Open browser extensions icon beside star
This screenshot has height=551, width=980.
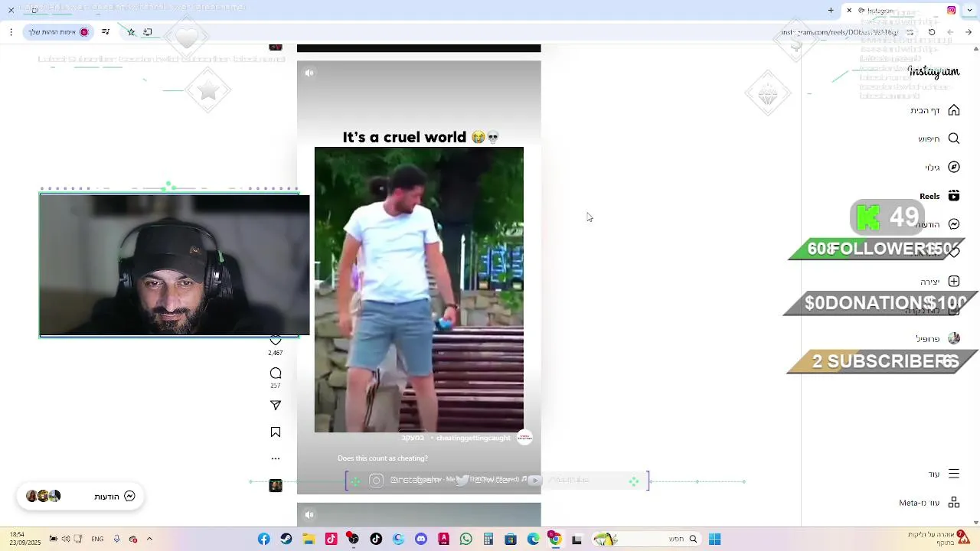click(148, 32)
